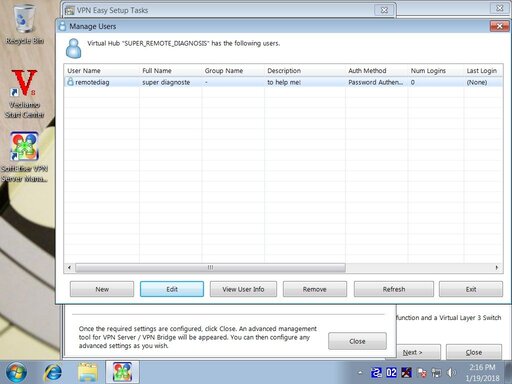Sort by Auth Method column header
This screenshot has width=512, height=384.
tap(377, 70)
